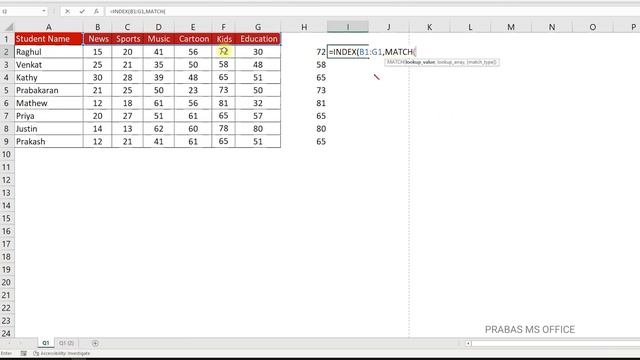Click Mathew's Kids score 81
Viewport: 640px width, 360px height.
coord(224,103)
